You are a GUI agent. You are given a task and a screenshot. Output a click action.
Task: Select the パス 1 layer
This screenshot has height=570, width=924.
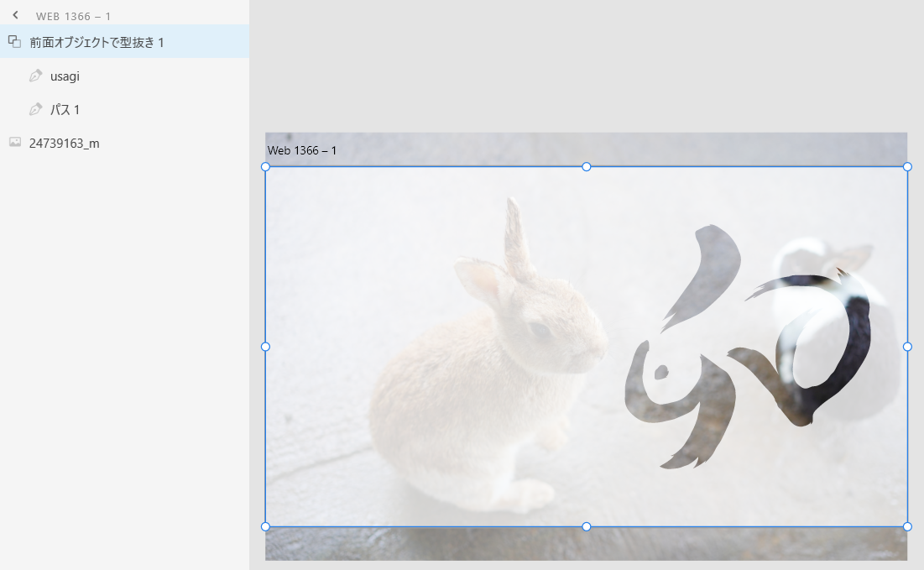[64, 108]
